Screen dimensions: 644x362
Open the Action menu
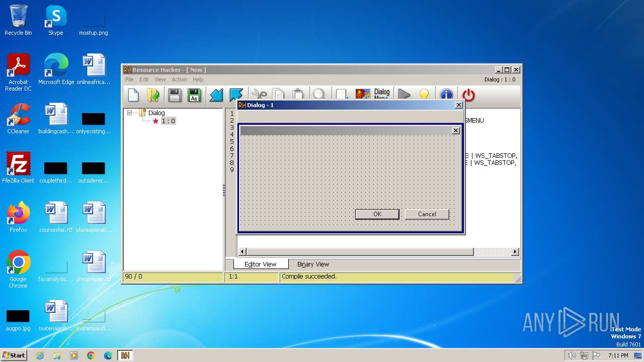tap(179, 79)
